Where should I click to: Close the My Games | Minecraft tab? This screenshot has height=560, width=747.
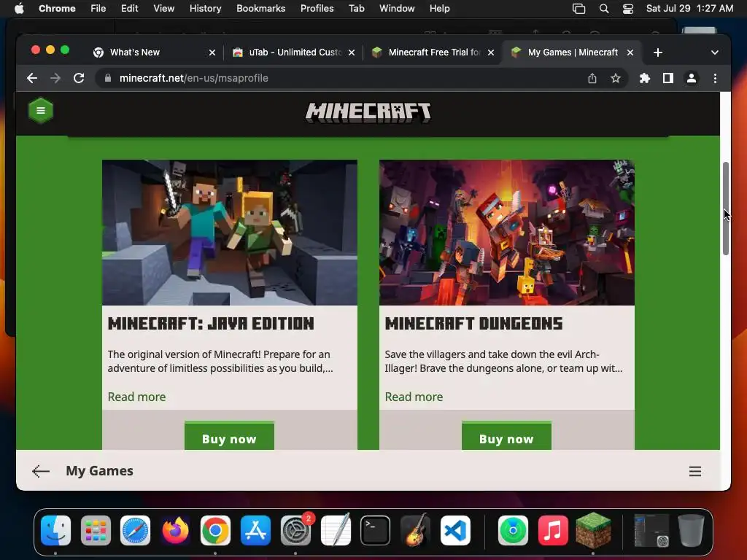coord(630,52)
